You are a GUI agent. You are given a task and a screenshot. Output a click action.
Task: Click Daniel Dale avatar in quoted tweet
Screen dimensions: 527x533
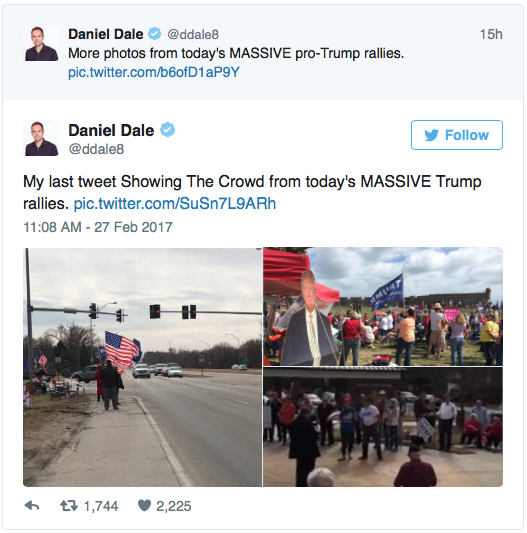pyautogui.click(x=41, y=44)
